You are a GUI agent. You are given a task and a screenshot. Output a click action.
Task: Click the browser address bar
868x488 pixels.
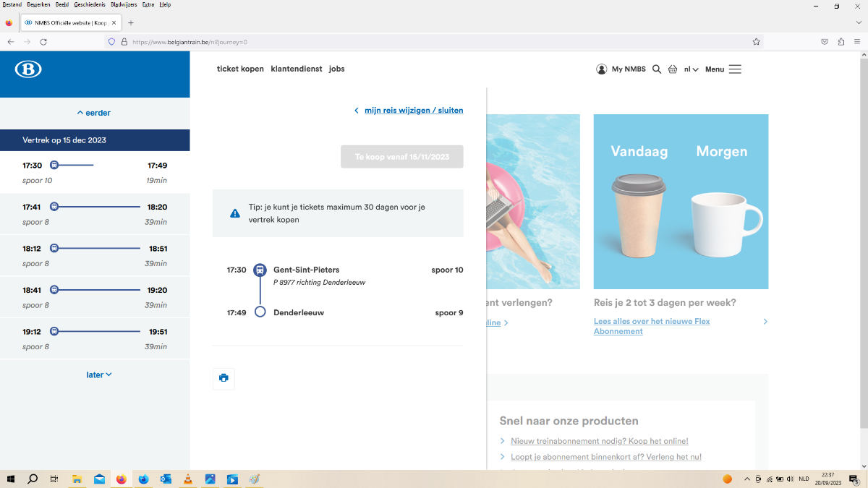434,42
